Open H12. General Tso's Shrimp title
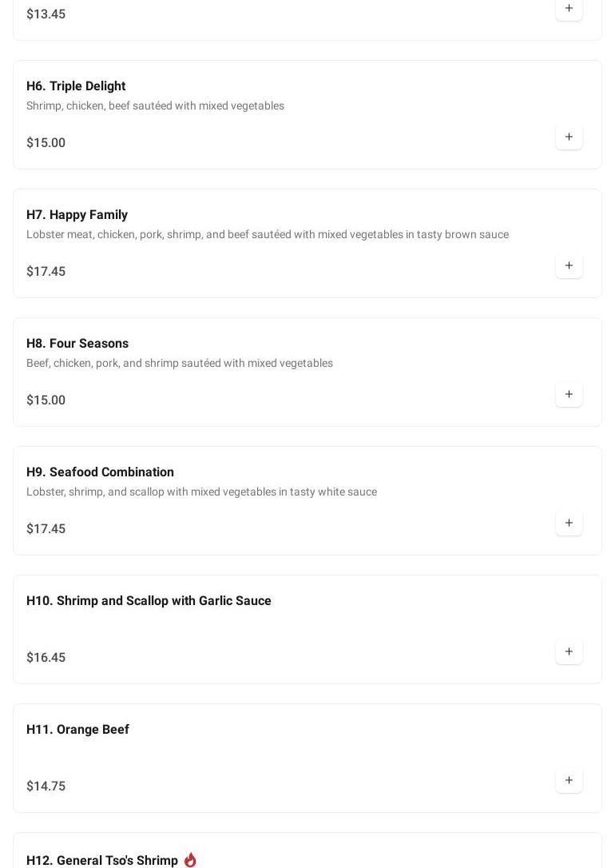This screenshot has width=615, height=868. tap(101, 861)
